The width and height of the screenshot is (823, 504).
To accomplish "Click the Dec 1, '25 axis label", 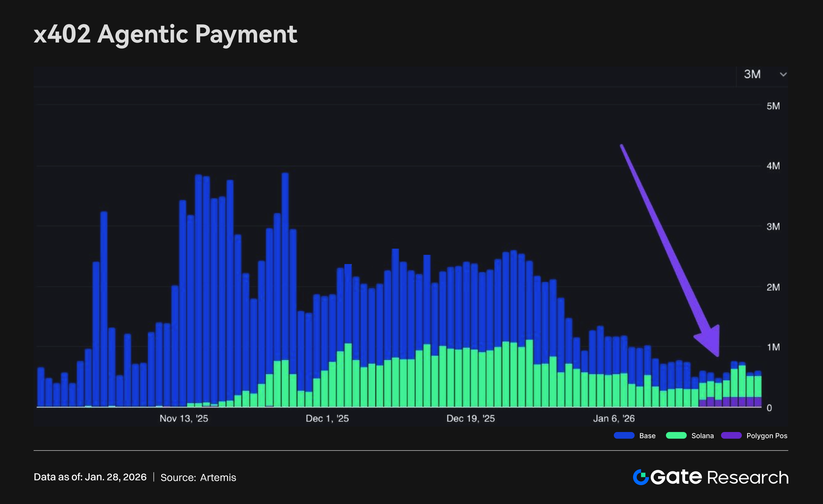I will [x=327, y=419].
